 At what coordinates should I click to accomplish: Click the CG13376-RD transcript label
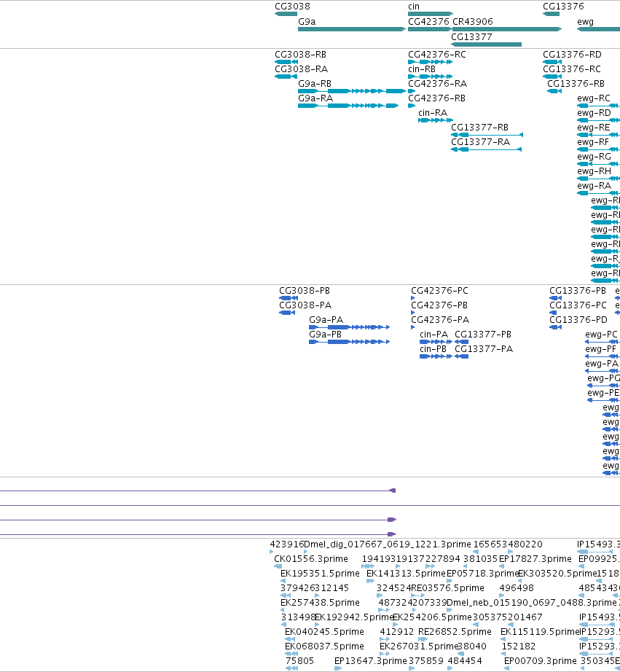(572, 55)
